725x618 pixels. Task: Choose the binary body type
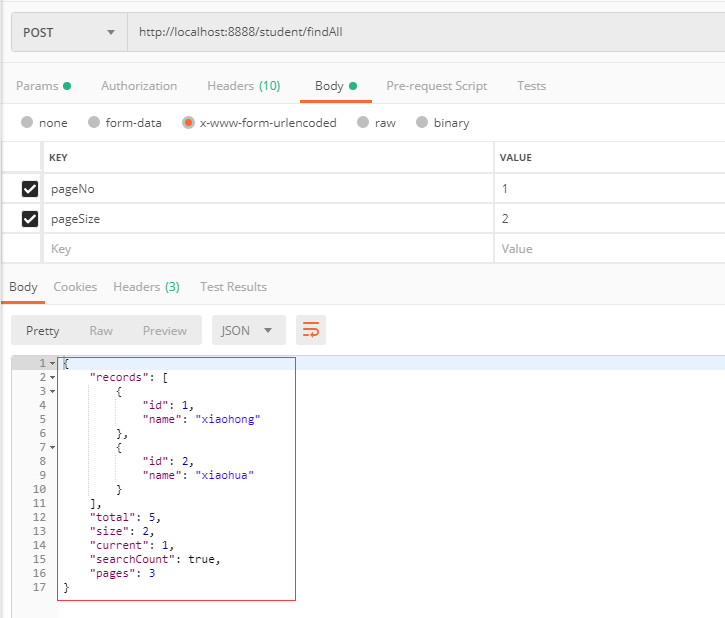coord(422,122)
